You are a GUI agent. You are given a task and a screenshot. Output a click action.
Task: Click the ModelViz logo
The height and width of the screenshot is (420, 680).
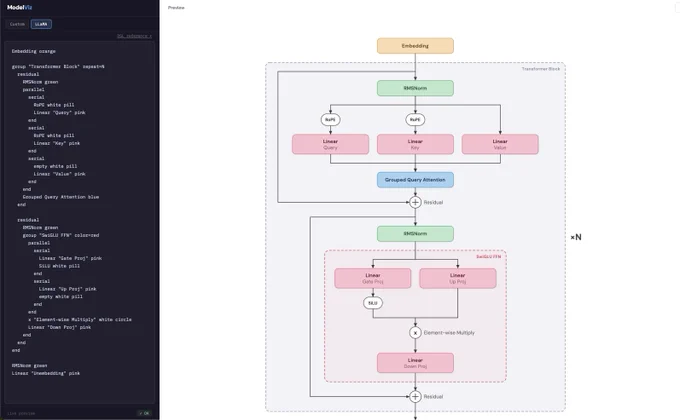[x=20, y=7]
